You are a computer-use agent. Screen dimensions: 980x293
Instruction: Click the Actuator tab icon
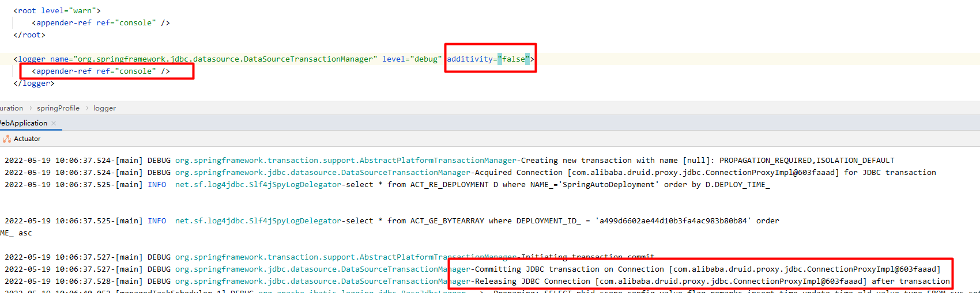6,139
